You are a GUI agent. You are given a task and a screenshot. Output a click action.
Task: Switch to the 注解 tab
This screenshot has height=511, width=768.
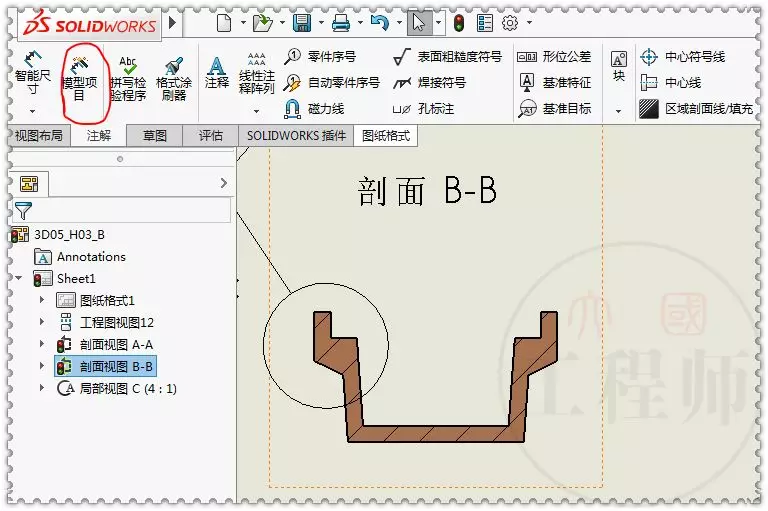point(99,135)
